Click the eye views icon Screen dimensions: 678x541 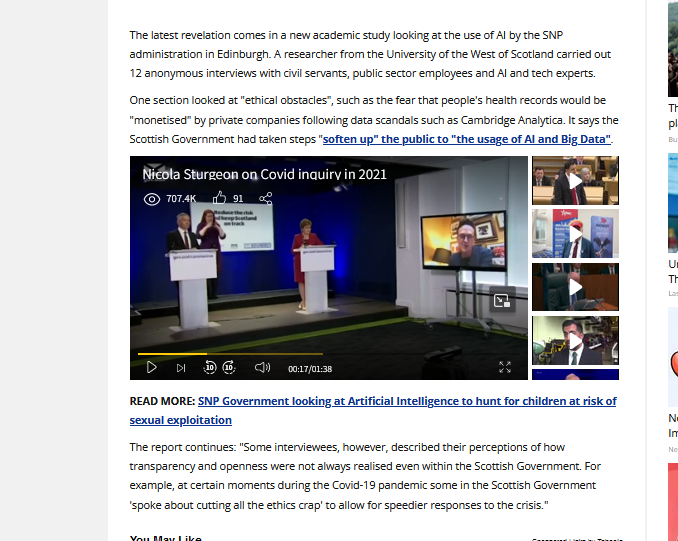click(152, 199)
